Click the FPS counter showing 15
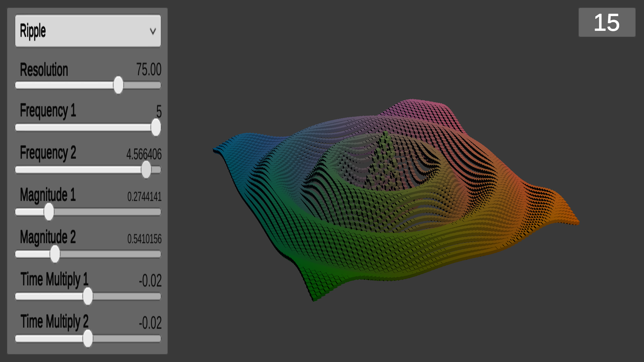Screen dimensions: 644x362 click(x=606, y=22)
